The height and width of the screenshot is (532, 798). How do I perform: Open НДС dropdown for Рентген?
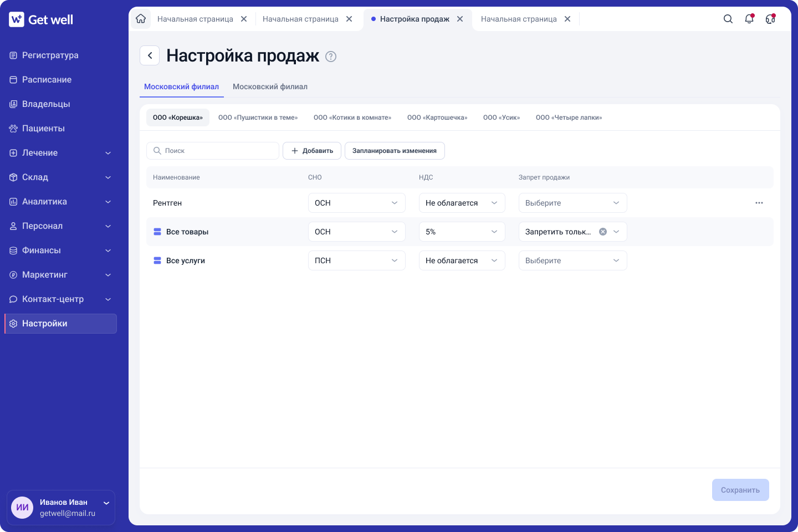click(x=462, y=203)
